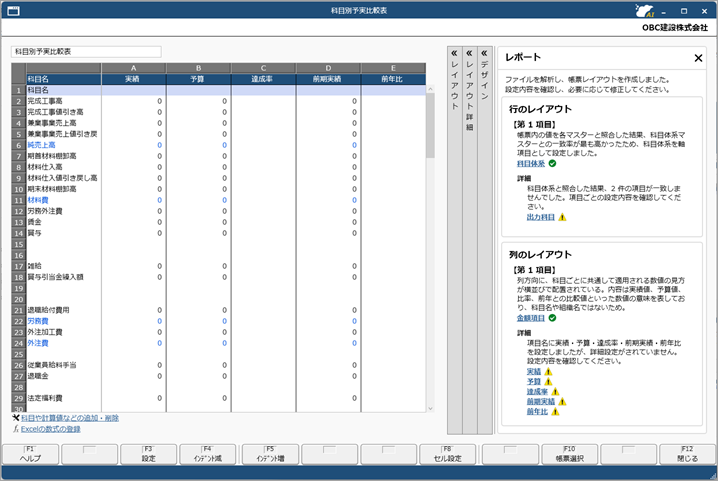Viewport: 718px width, 481px height.
Task: Open Excelの数式の登録 link
Action: (51, 429)
